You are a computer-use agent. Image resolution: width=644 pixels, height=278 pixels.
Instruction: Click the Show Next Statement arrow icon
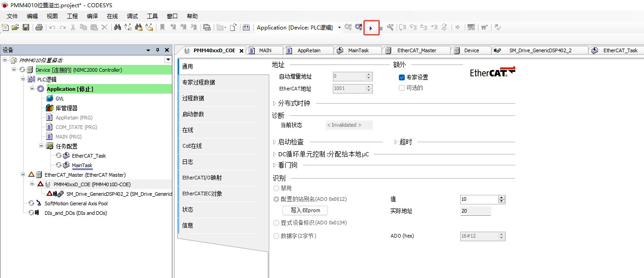[458, 28]
